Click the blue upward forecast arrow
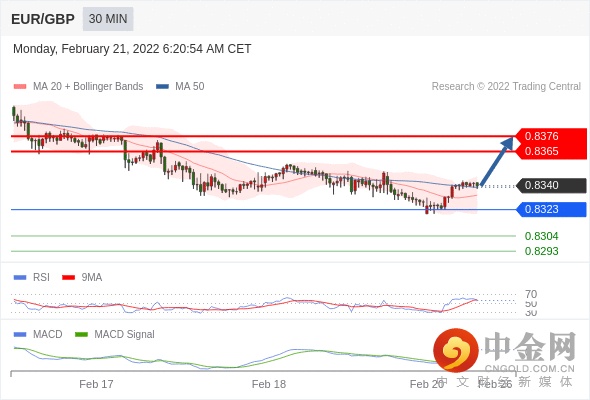 click(497, 161)
